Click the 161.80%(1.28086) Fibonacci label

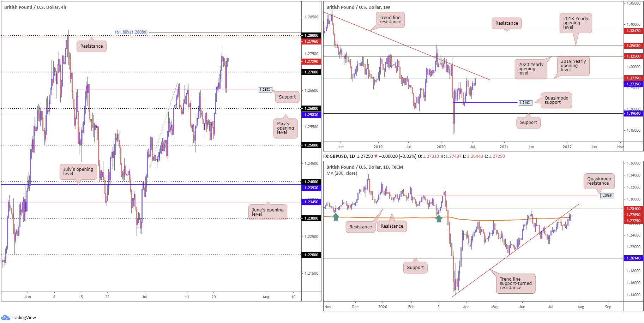[x=131, y=32]
